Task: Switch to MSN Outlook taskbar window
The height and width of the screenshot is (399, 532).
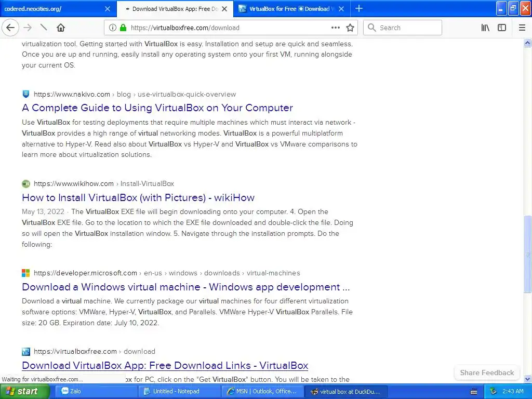Action: click(262, 391)
